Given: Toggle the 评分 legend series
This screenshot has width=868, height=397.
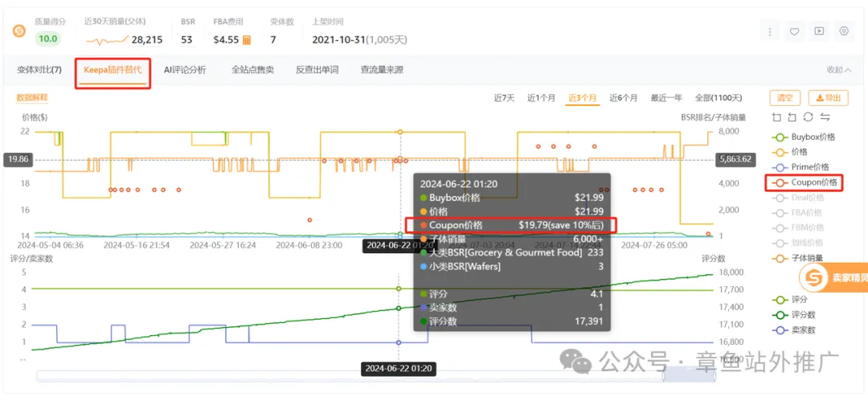Looking at the screenshot, I should (791, 300).
